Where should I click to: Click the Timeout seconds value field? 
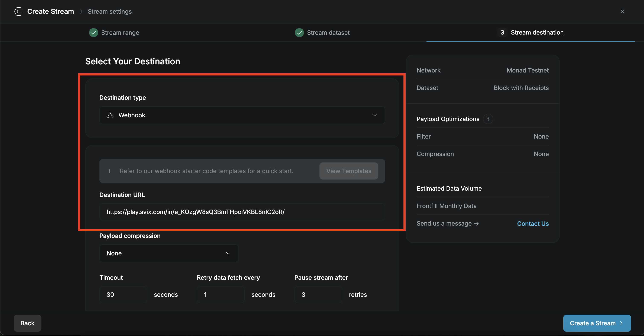(123, 294)
